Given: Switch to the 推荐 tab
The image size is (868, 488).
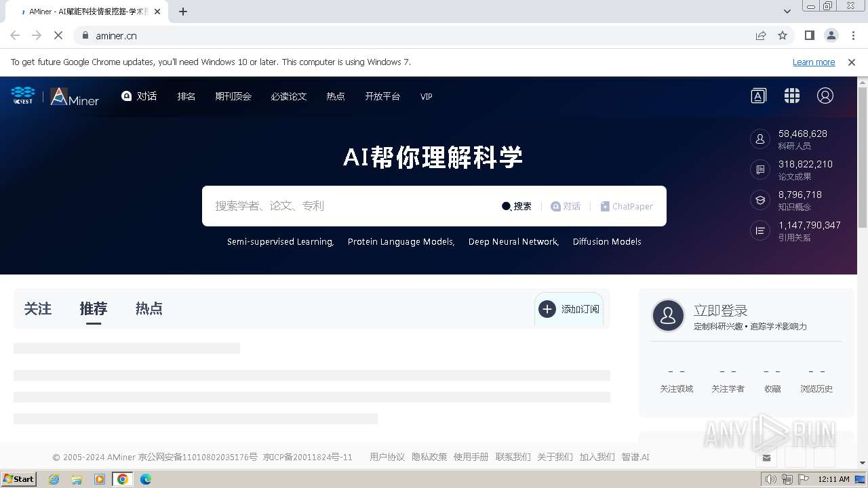Looking at the screenshot, I should click(94, 309).
